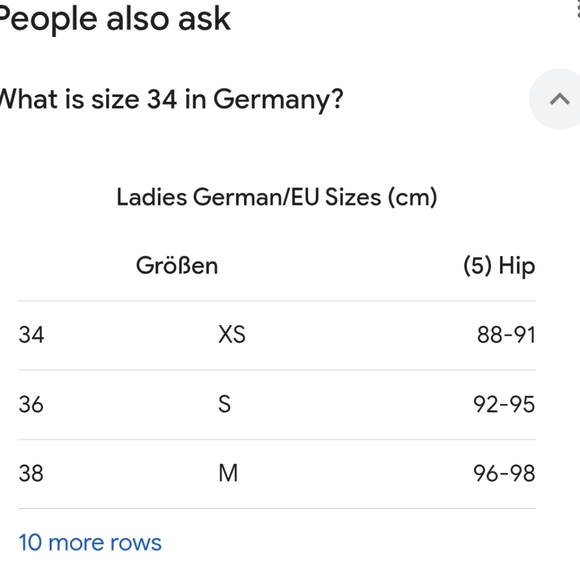The width and height of the screenshot is (580, 580).
Task: Click the word 'Germany?' in the question
Action: click(x=279, y=100)
